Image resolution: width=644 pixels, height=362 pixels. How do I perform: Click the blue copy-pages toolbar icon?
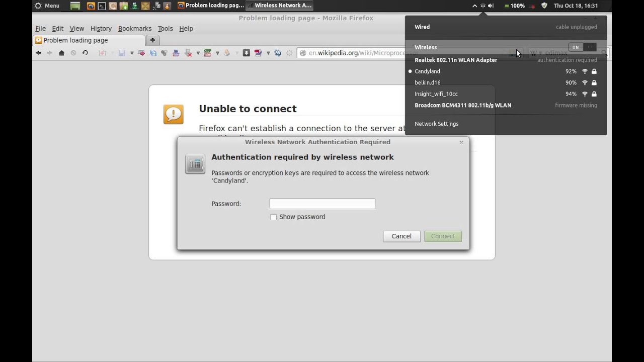coord(153,53)
